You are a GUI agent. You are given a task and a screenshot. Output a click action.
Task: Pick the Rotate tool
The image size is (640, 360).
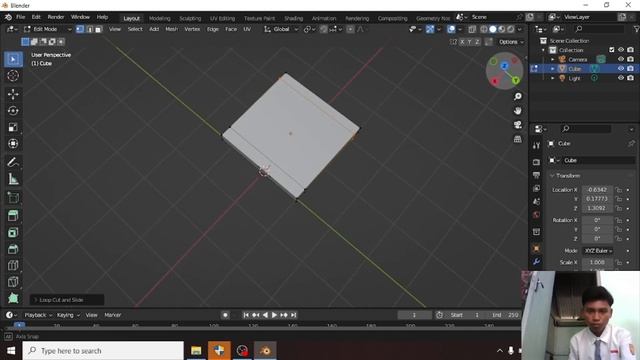13,111
